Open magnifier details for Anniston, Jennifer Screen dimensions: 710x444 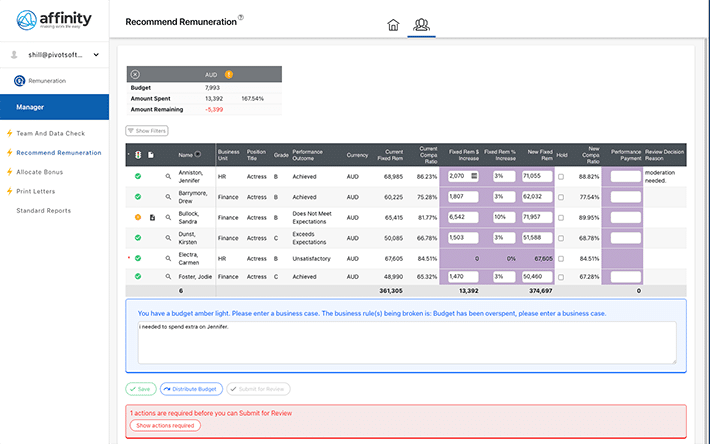click(x=168, y=176)
